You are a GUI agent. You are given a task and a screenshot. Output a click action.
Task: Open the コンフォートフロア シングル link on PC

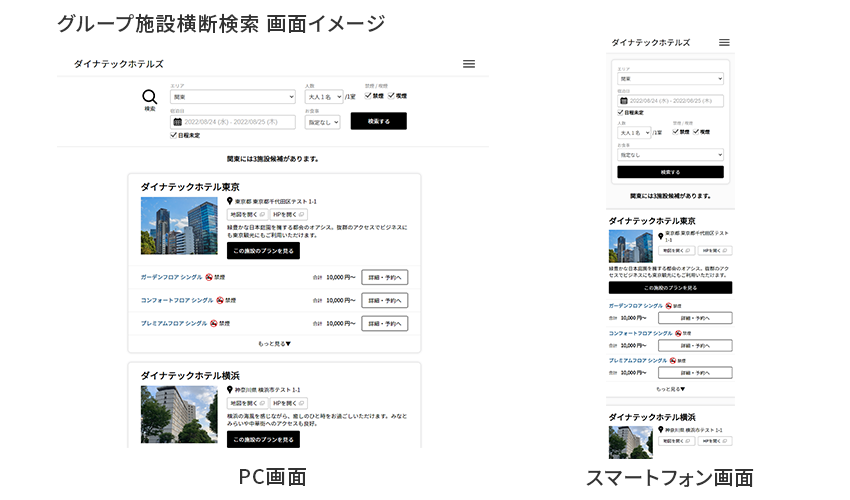click(177, 300)
